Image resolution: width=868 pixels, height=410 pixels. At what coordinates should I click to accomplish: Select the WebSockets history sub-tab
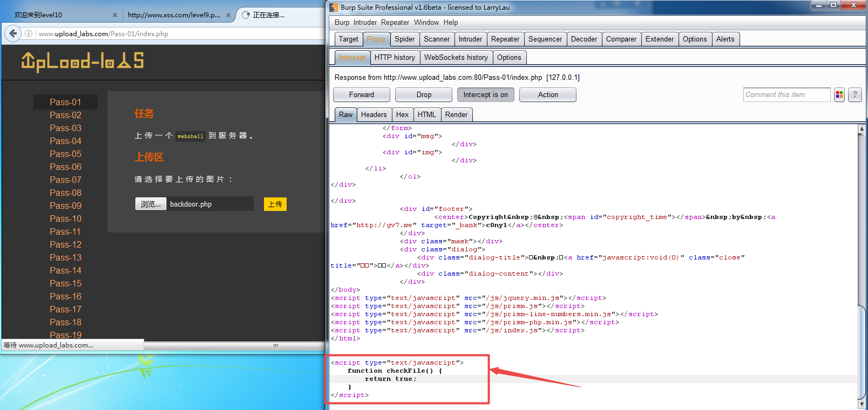456,58
